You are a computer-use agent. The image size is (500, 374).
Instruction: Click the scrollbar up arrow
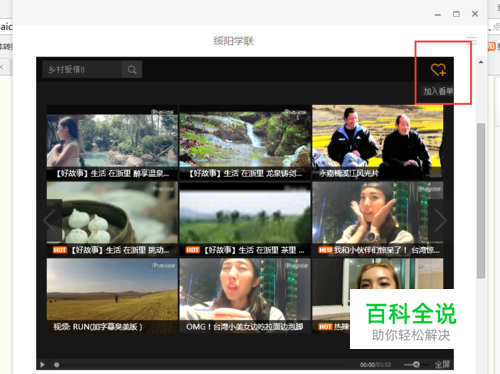point(481,62)
